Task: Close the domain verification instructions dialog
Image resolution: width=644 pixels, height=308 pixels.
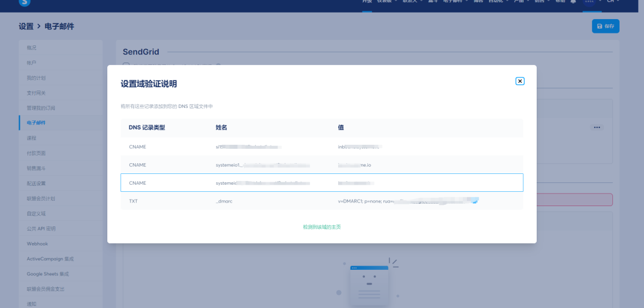Action: 520,81
